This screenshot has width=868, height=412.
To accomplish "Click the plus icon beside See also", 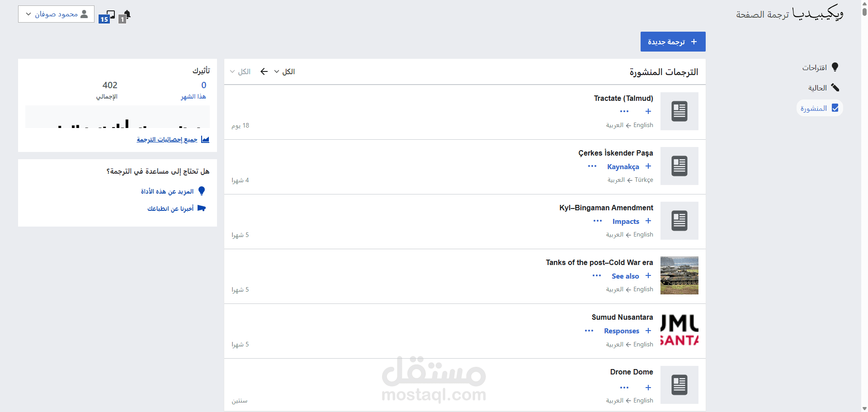I will [x=648, y=275].
